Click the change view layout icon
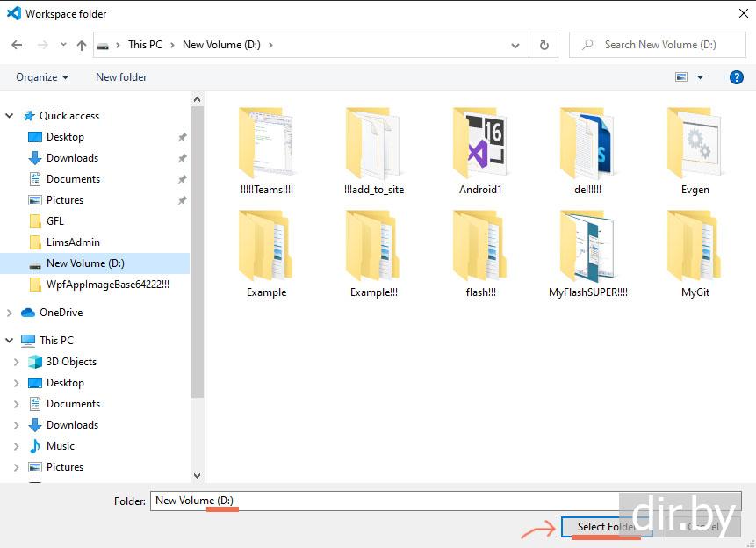 (681, 77)
